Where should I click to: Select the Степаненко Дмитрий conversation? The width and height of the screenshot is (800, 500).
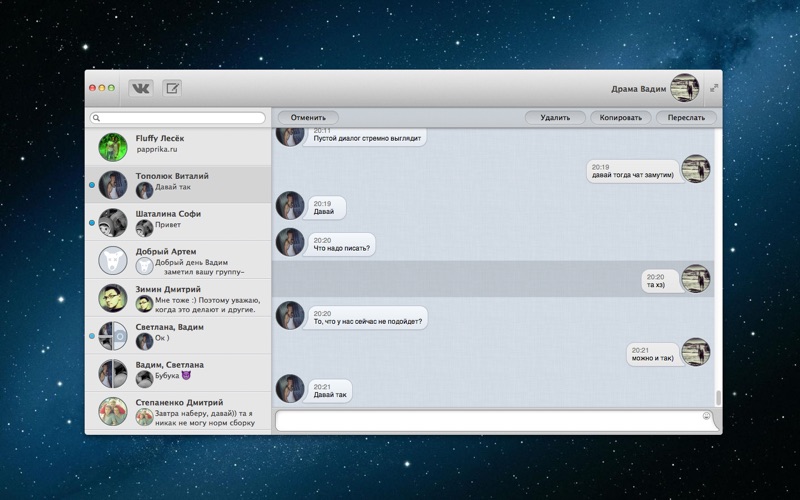178,411
